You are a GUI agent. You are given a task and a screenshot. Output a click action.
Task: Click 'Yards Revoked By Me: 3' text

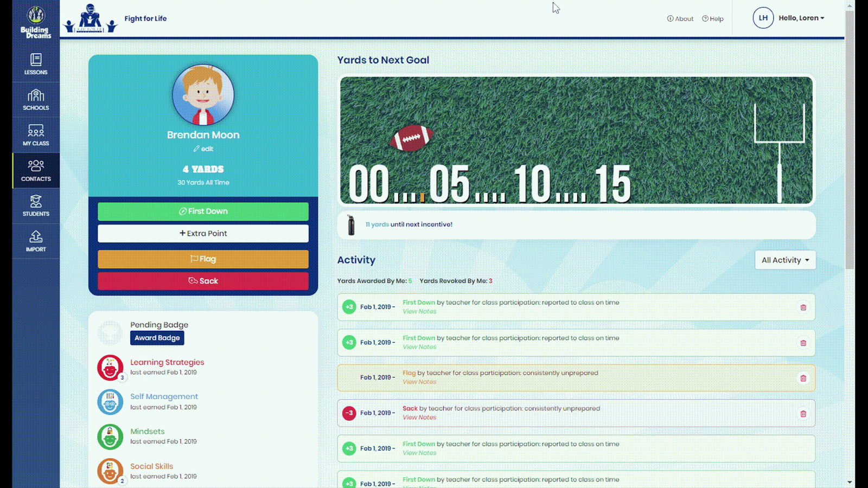coord(456,281)
